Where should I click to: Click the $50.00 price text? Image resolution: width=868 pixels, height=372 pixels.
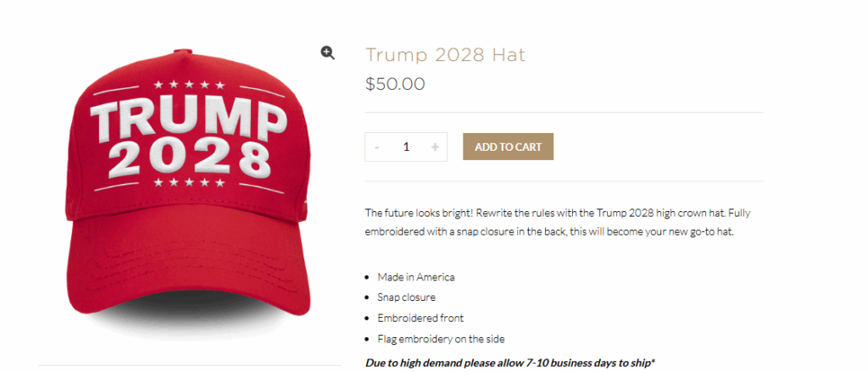(395, 84)
